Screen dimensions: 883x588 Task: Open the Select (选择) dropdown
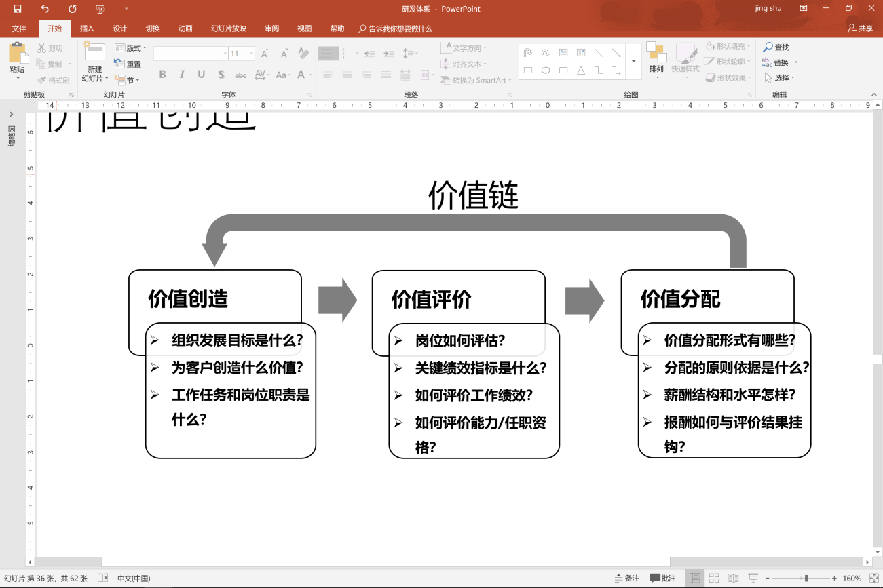(x=781, y=78)
